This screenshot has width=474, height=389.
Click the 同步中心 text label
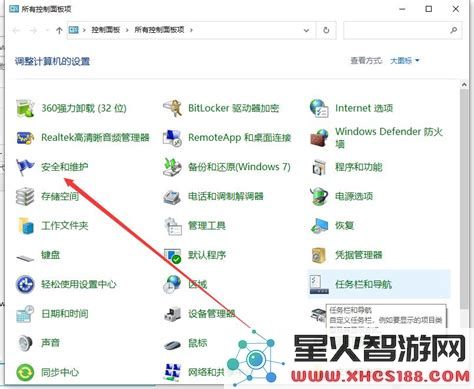pos(60,372)
